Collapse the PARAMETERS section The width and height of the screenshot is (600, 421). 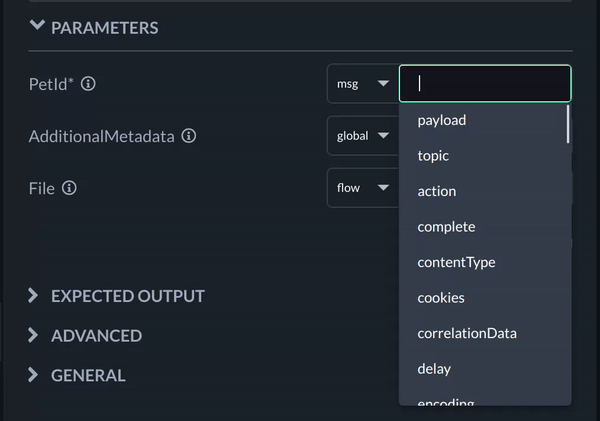pos(38,27)
